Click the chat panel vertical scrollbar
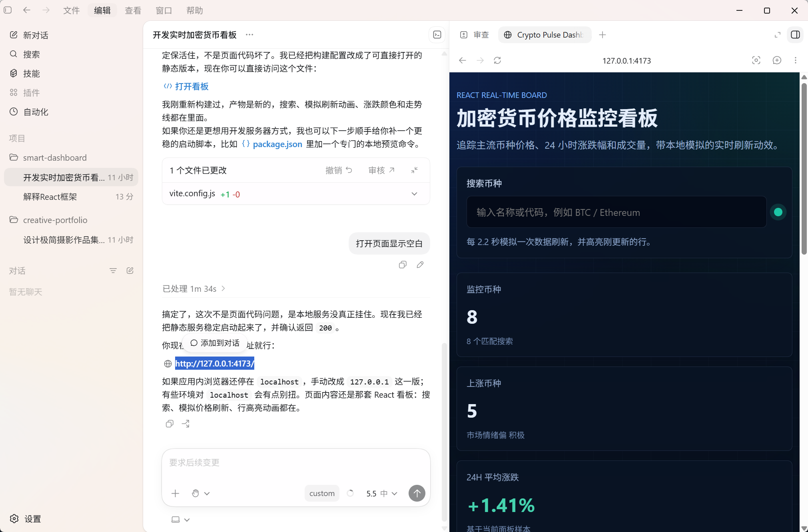Image resolution: width=808 pixels, height=532 pixels. 444,432
